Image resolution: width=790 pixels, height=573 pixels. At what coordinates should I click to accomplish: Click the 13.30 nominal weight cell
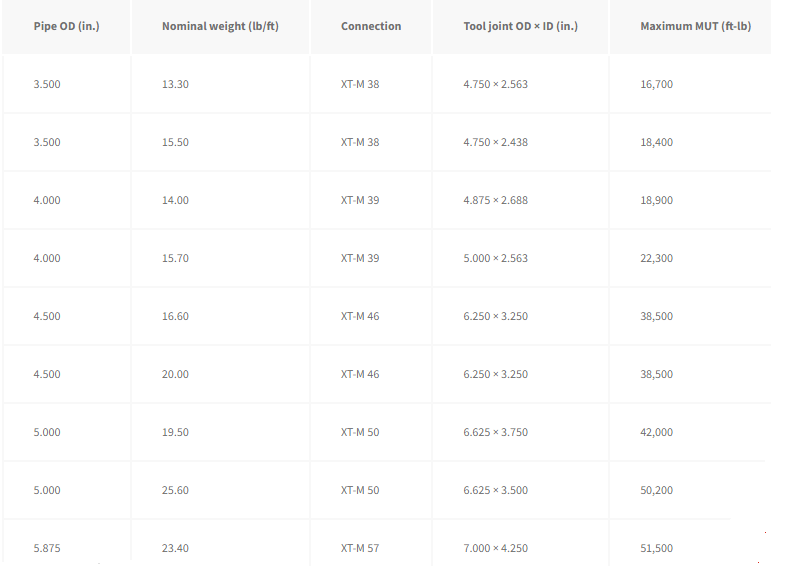(175, 84)
